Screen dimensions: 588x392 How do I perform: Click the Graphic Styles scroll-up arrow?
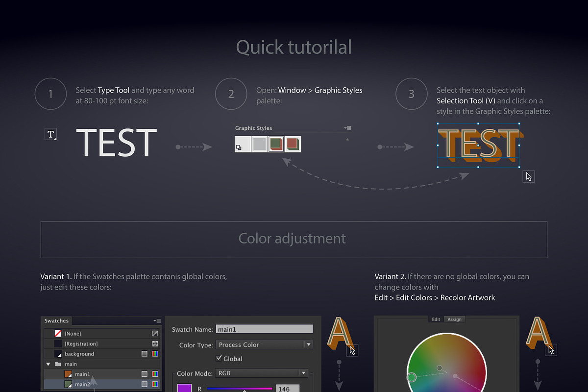[x=347, y=140]
